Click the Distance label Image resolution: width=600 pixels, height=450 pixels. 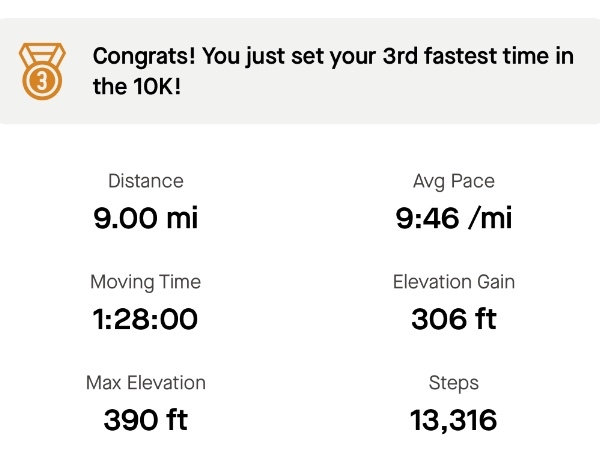pos(146,181)
